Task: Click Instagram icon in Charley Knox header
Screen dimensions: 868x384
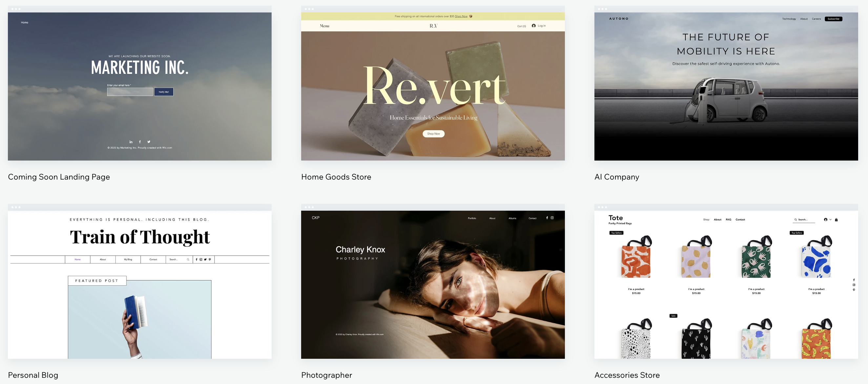Action: click(x=552, y=218)
